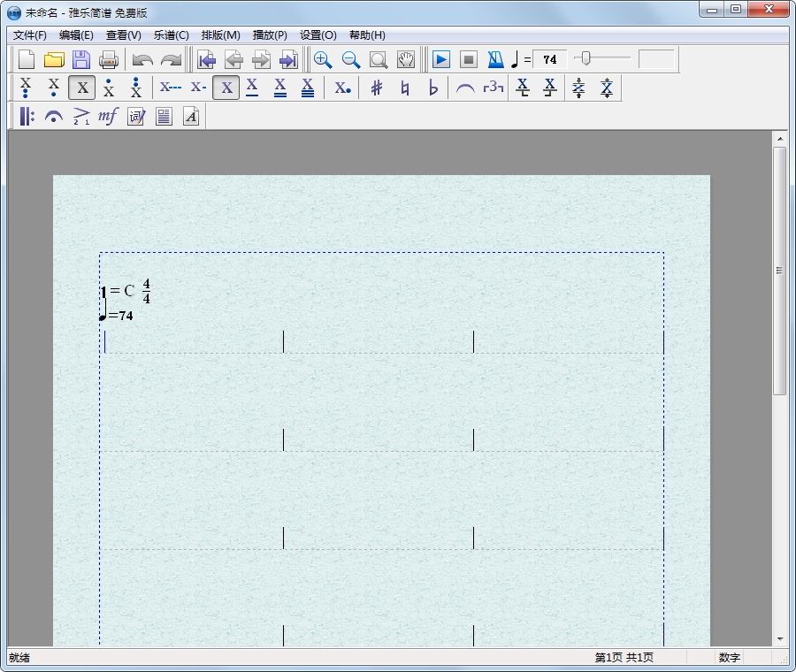Insert the fermata symbol
Viewport: 796px width, 672px height.
[x=54, y=116]
